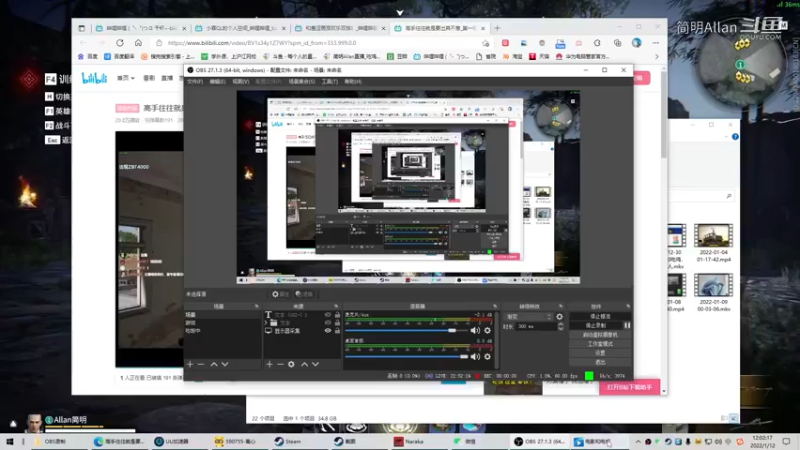Adjust the 时长 300 ms duration stepper
Image resolution: width=800 pixels, height=450 pixels.
point(561,326)
